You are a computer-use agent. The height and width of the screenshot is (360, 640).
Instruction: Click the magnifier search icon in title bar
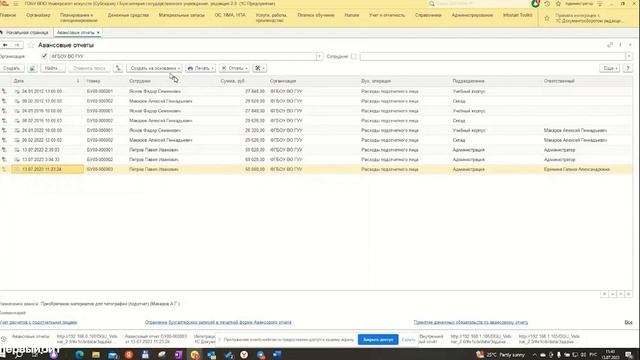(x=432, y=4)
